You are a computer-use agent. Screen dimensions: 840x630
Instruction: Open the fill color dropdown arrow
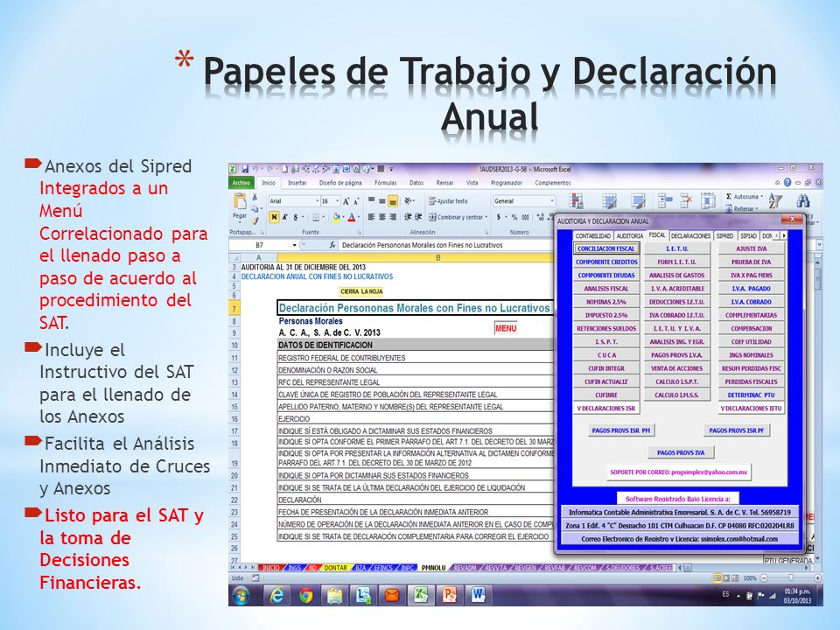tap(343, 217)
